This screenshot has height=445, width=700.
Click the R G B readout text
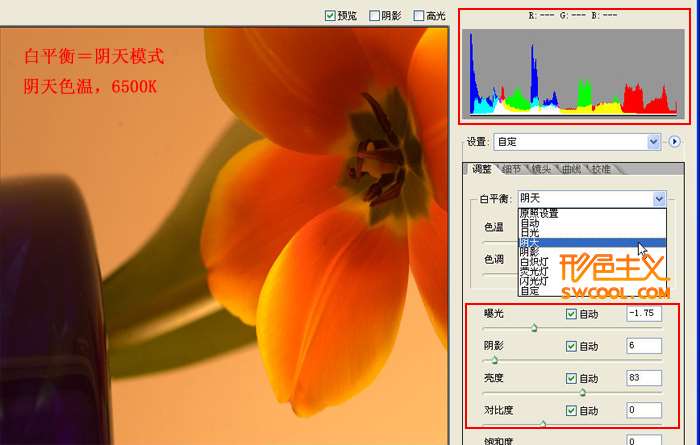(x=573, y=16)
